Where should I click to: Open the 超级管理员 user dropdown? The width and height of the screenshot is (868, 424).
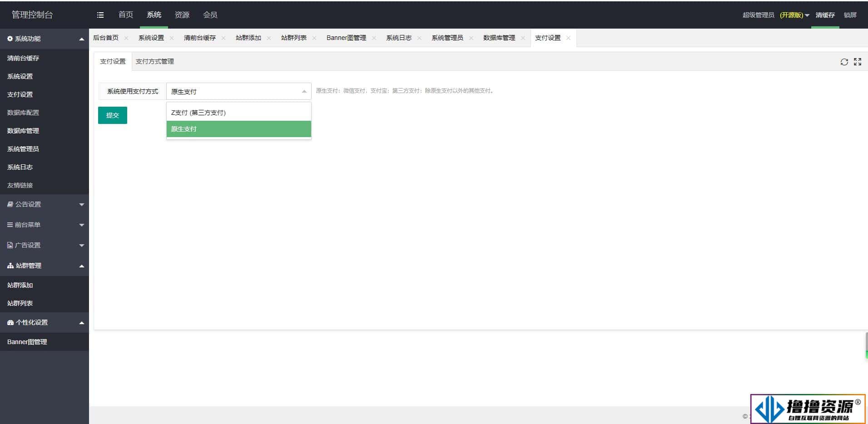pos(776,15)
